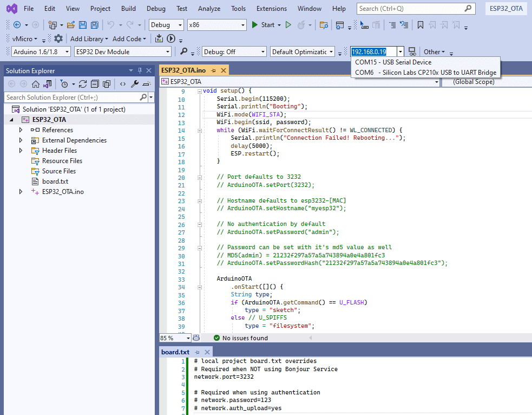Click the Preview Selected Items icon in Solution Explorer
This screenshot has height=415, width=532.
(147, 84)
